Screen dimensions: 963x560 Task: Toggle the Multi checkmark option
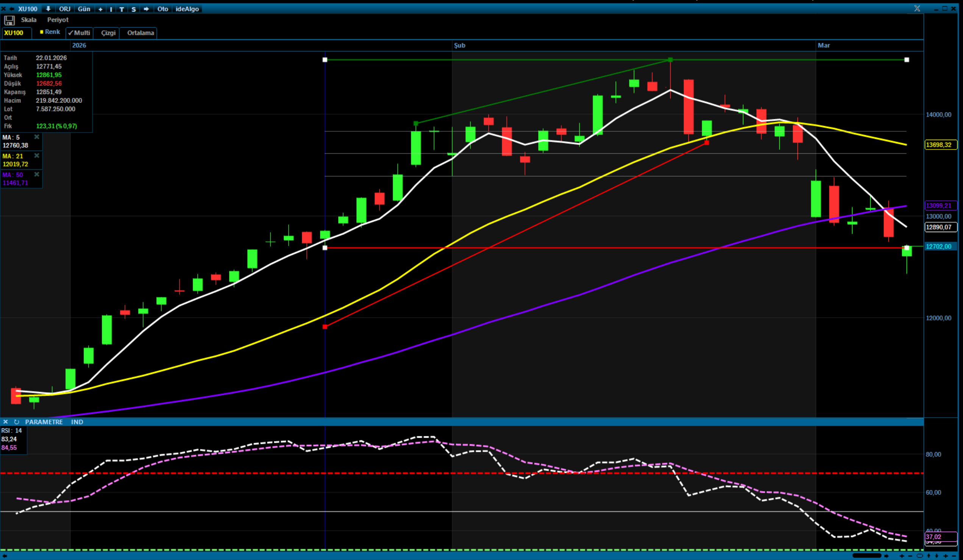(79, 33)
